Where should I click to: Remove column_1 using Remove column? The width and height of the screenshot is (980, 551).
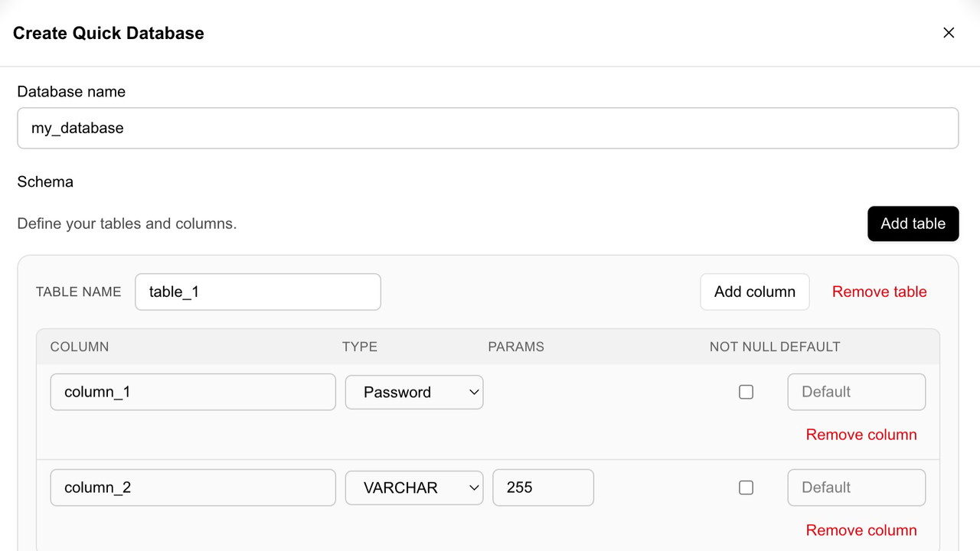click(861, 435)
